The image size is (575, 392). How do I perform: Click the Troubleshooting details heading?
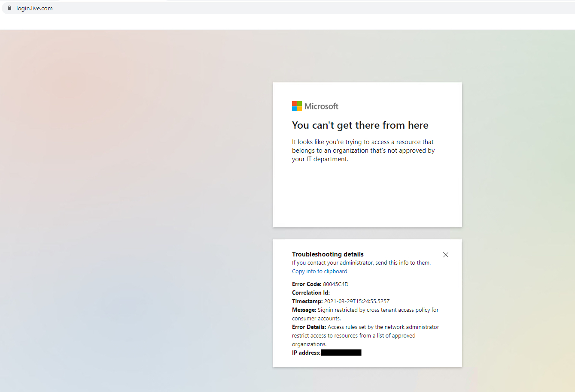click(328, 254)
